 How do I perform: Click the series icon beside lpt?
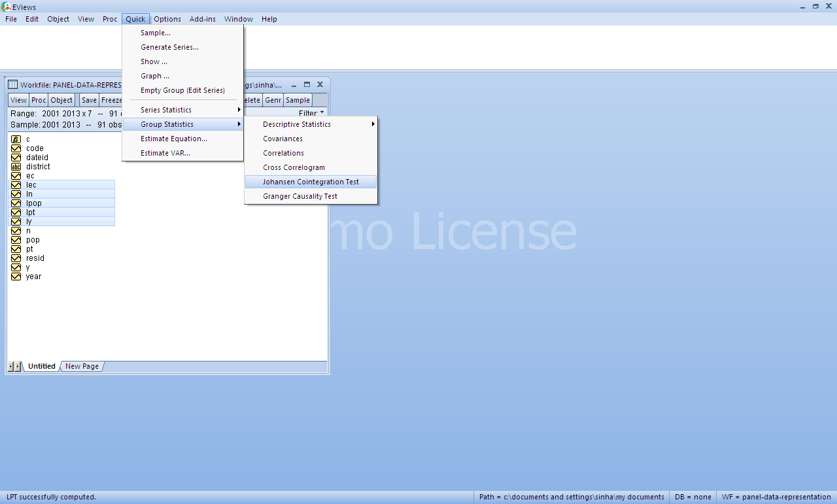pos(16,212)
